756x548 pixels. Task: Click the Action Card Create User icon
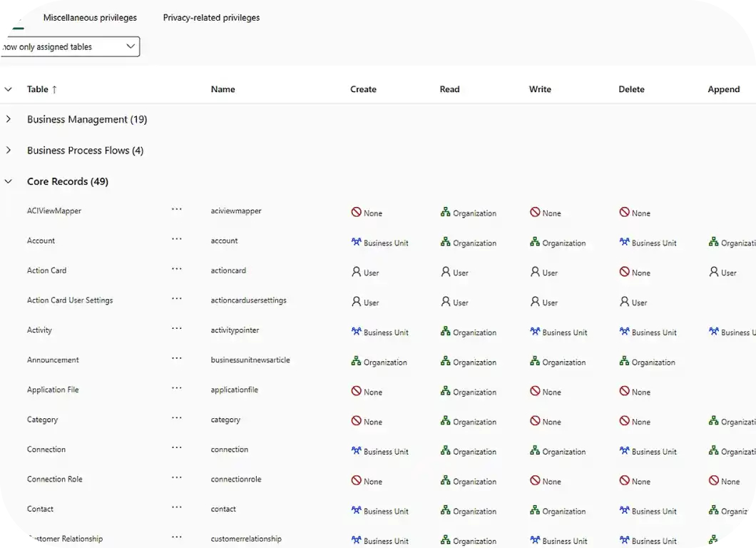pos(356,272)
